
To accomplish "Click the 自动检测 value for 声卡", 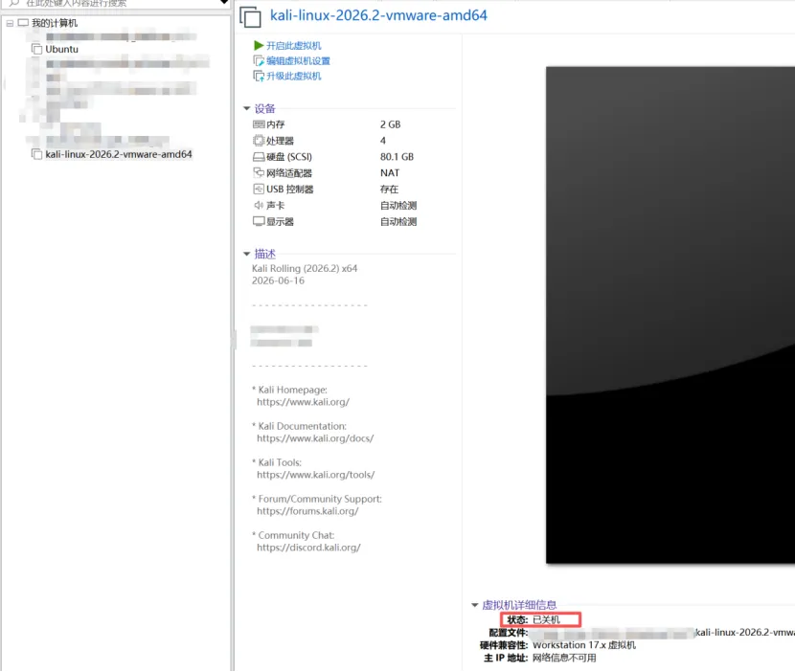I will point(398,205).
